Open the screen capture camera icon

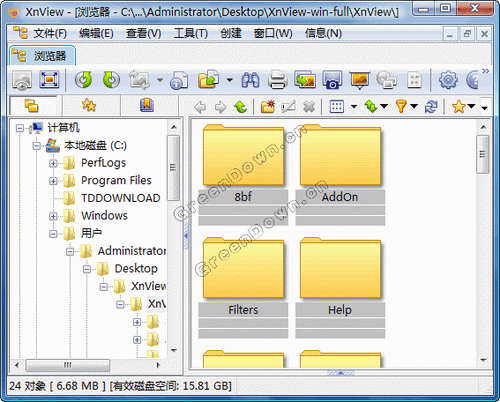tap(332, 80)
